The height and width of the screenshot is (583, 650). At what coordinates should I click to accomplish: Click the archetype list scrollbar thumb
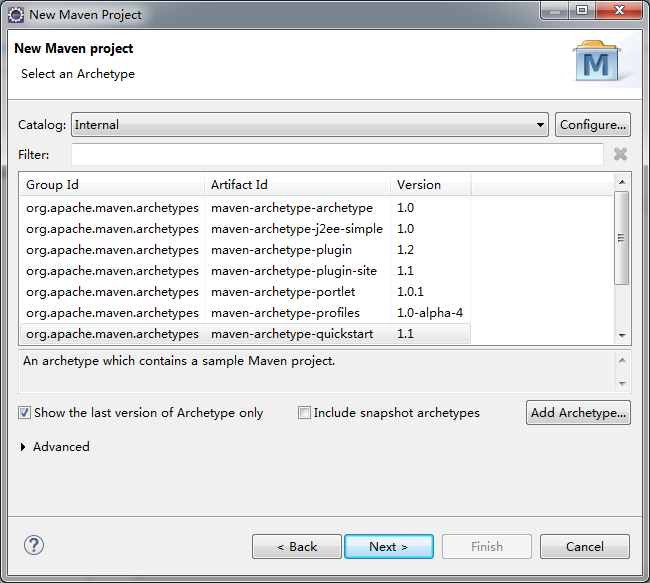(x=621, y=238)
